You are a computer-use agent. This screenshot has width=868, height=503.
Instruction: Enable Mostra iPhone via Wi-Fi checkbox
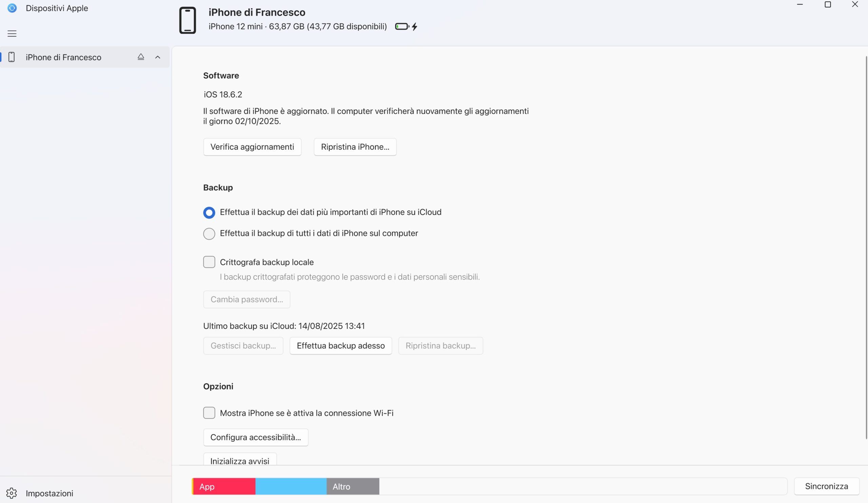point(209,413)
